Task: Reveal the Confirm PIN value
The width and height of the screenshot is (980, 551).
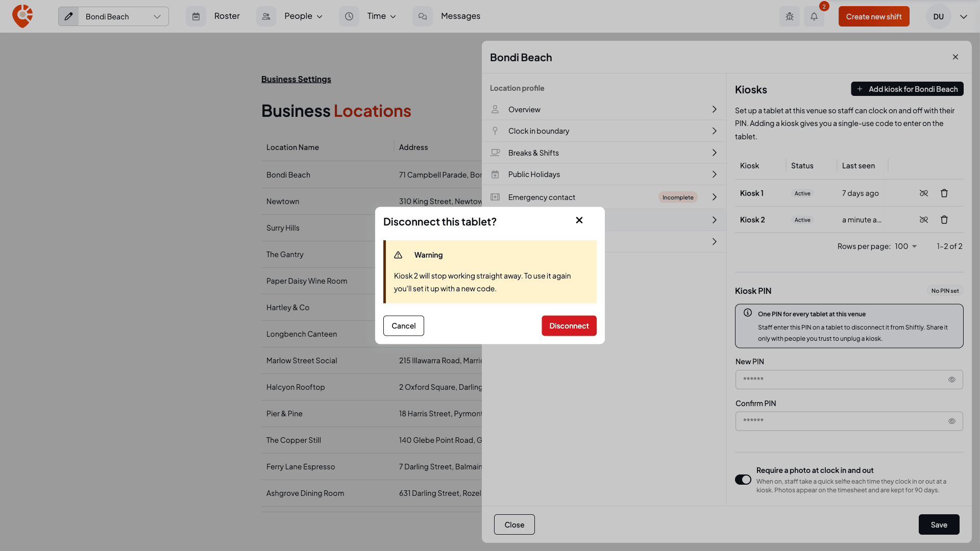Action: pos(952,421)
